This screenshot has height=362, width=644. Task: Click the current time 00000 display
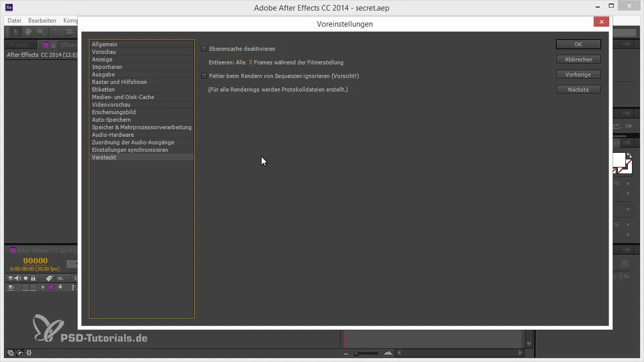click(x=35, y=261)
